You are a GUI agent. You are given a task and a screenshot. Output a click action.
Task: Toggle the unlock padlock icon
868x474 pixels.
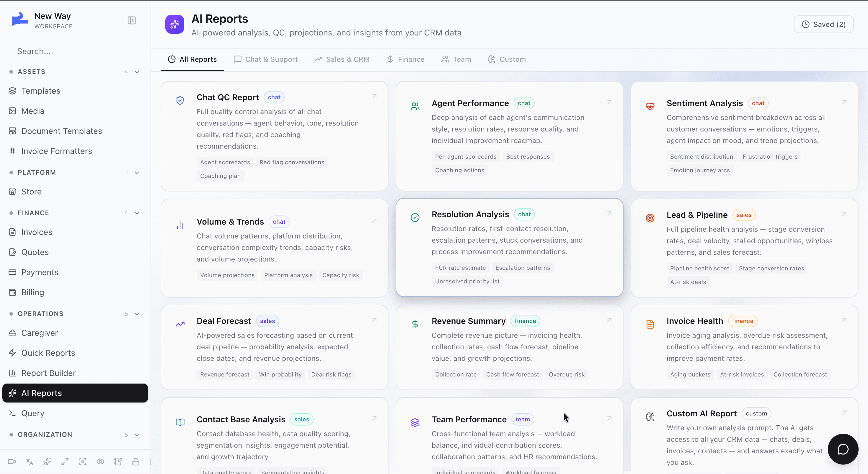pos(136,462)
